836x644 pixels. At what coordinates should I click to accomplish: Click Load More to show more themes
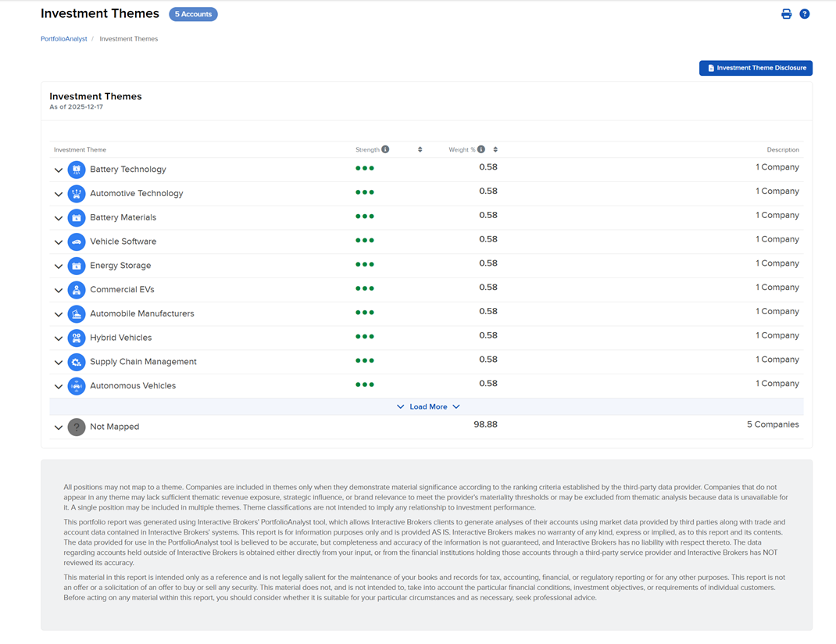[x=428, y=406]
